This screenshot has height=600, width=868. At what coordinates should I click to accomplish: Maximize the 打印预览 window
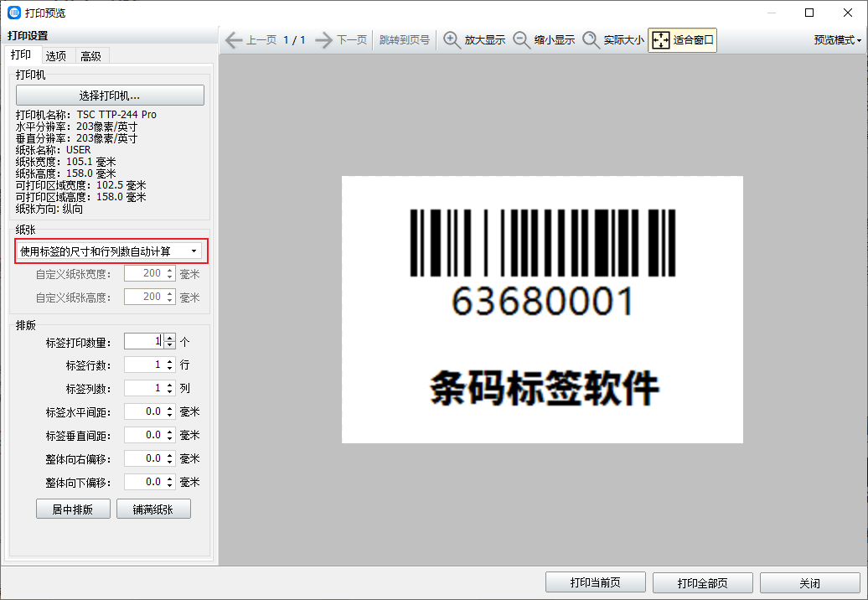click(809, 13)
